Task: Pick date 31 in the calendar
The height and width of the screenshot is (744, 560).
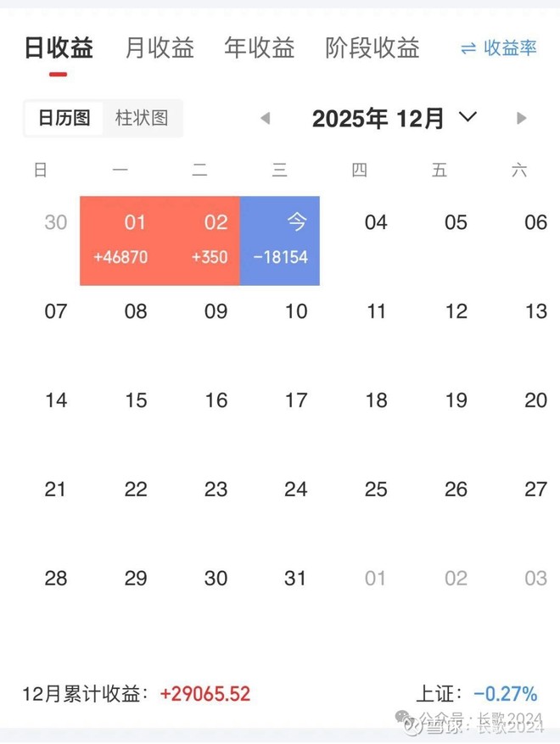Action: [x=295, y=579]
